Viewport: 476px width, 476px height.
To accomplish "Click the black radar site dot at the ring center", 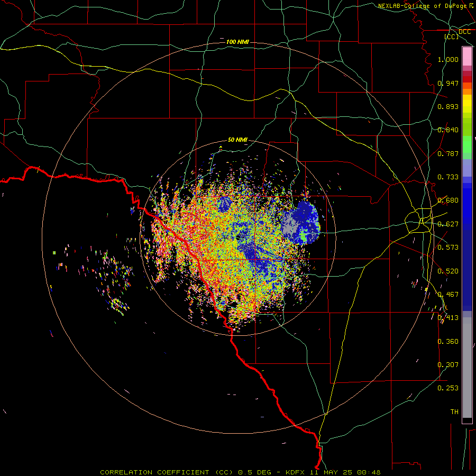I will point(239,237).
